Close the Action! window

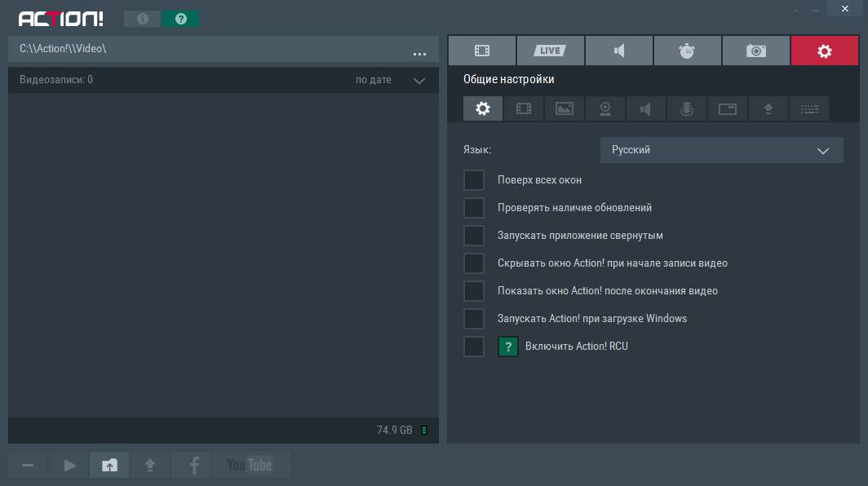(x=845, y=8)
